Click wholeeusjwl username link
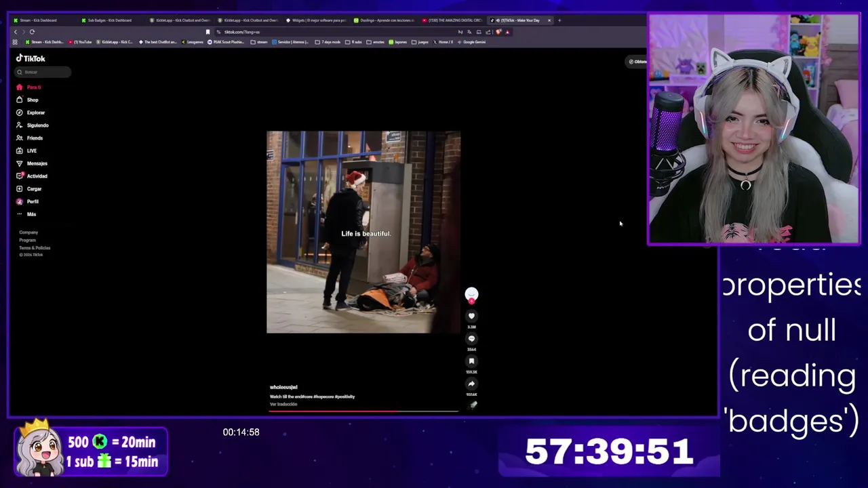The height and width of the screenshot is (488, 868). click(x=283, y=387)
